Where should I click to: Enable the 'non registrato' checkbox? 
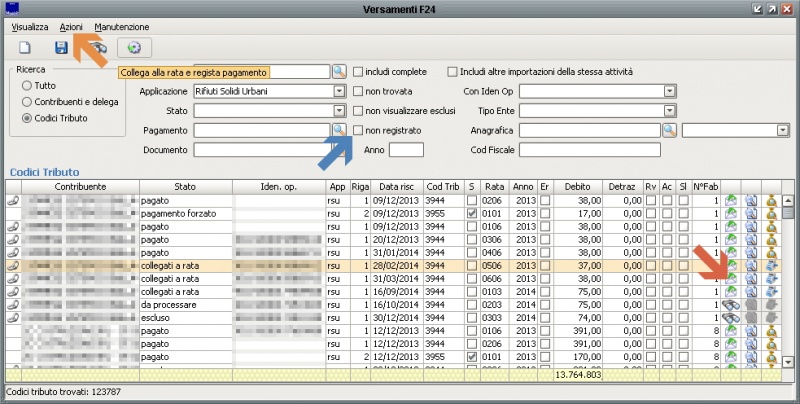click(358, 130)
